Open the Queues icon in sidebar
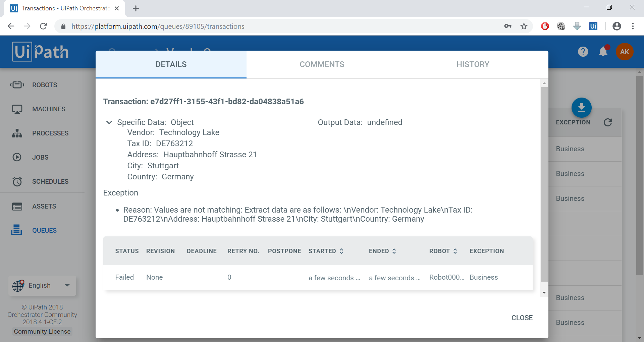Screen dimensions: 644x342 click(16, 230)
